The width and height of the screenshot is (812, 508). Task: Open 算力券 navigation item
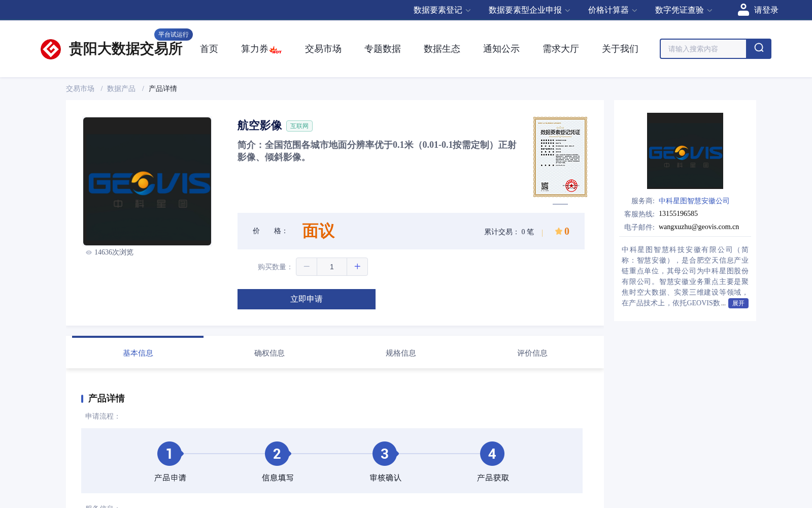click(x=255, y=49)
